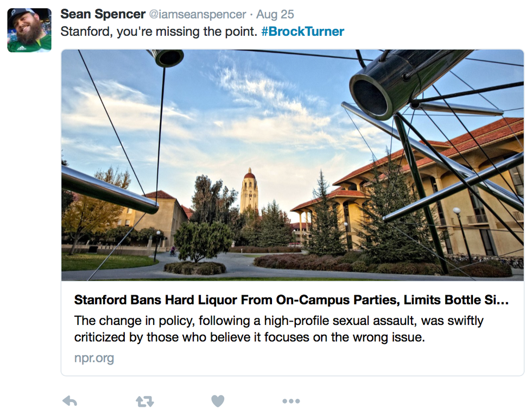532x414 pixels.
Task: Visit the npr.org source link
Action: tap(94, 358)
